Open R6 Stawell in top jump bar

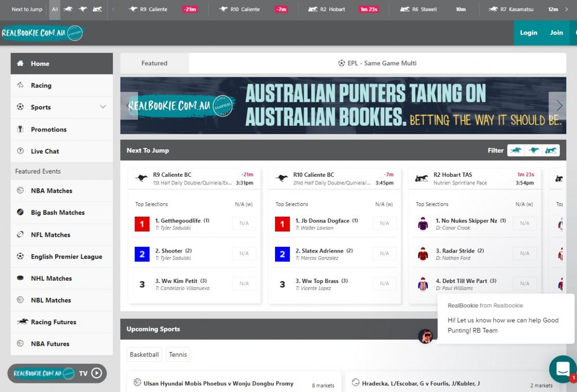432,9
